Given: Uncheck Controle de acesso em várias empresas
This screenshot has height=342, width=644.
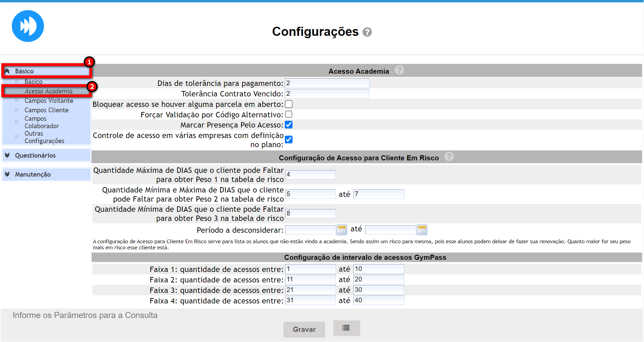Looking at the screenshot, I should 289,139.
